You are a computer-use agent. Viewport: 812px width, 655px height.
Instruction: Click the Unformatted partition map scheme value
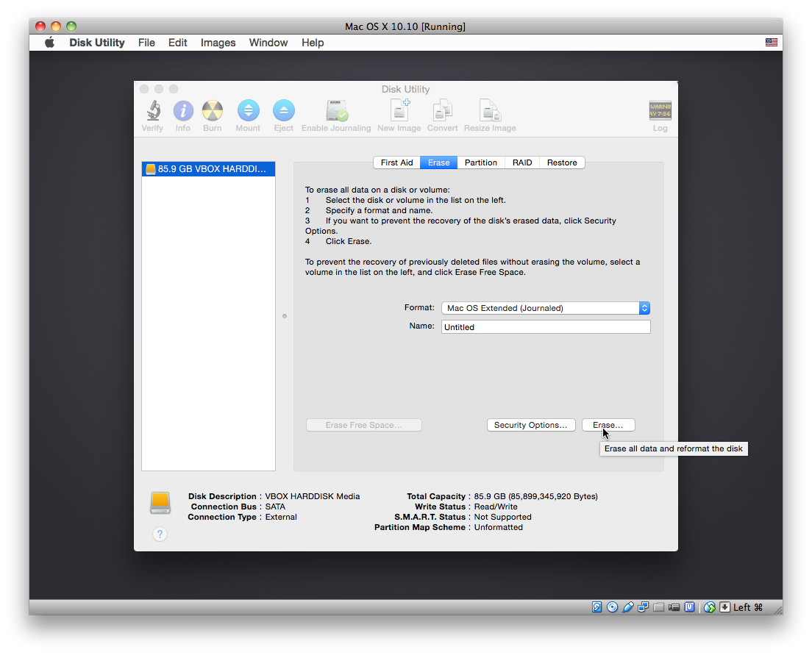(498, 527)
